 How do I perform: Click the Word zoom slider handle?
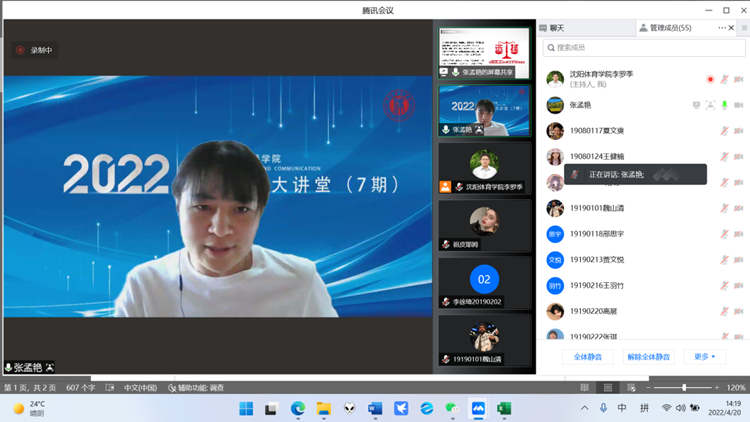coord(684,388)
